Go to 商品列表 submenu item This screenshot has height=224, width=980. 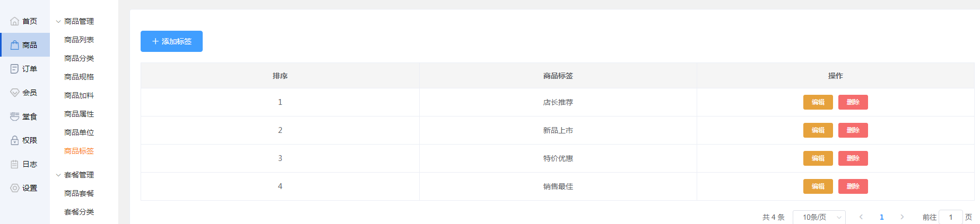79,40
